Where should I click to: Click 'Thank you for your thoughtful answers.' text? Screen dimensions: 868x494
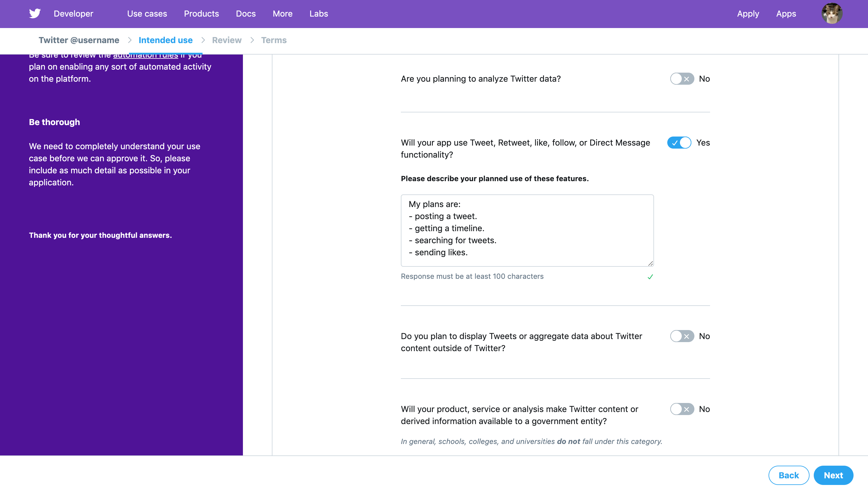coord(100,235)
